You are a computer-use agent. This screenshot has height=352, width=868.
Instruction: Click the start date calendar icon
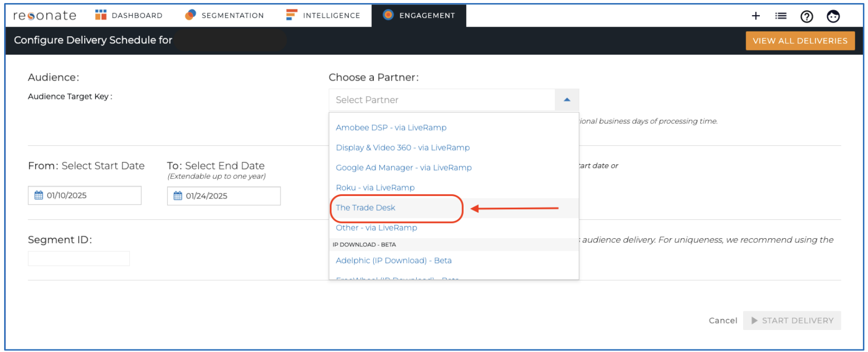click(39, 195)
